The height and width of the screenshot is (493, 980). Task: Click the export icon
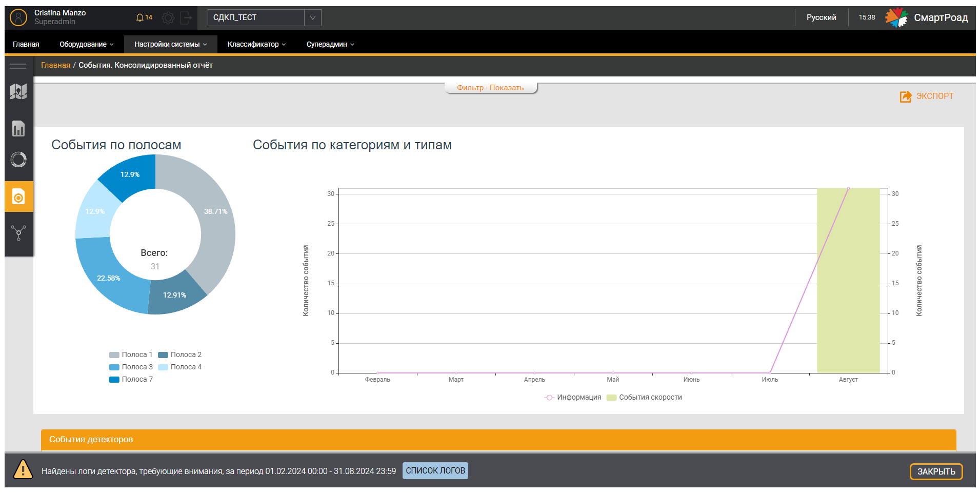(x=906, y=96)
